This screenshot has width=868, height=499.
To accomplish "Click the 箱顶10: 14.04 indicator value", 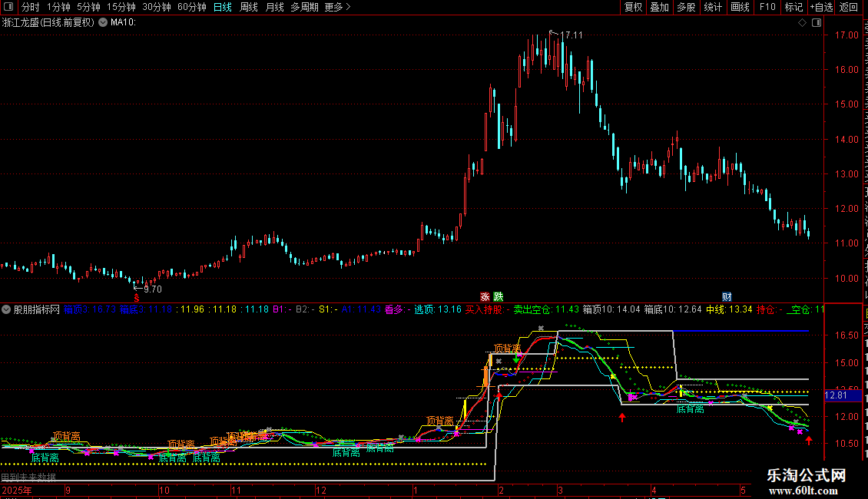I will point(611,310).
